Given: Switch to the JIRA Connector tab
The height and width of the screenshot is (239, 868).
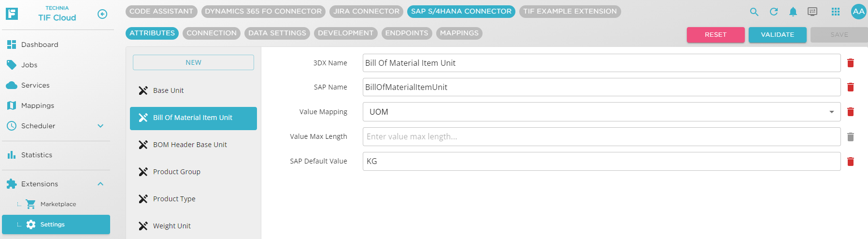Looking at the screenshot, I should pos(367,11).
